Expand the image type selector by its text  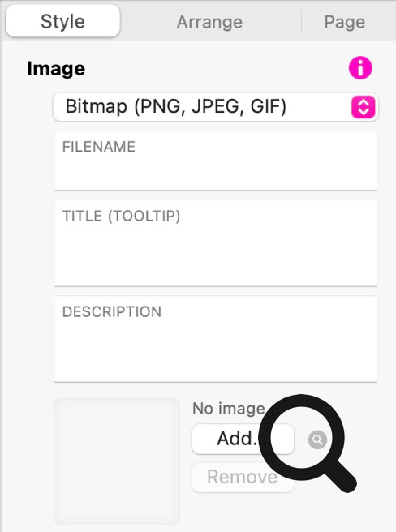pyautogui.click(x=176, y=106)
